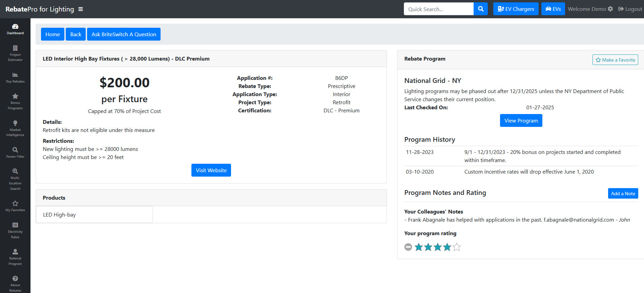Click the 20% bonus history entry
This screenshot has width=644, height=293.
(x=542, y=156)
